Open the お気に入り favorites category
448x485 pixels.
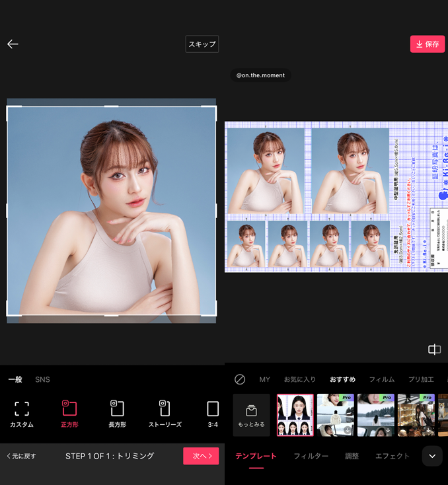pos(300,379)
